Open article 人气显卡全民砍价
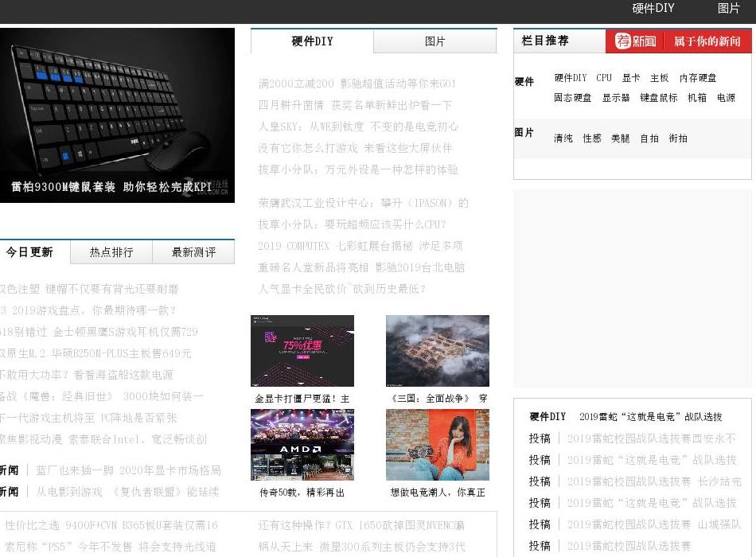Viewport: 756px width, 557px height. pos(342,289)
